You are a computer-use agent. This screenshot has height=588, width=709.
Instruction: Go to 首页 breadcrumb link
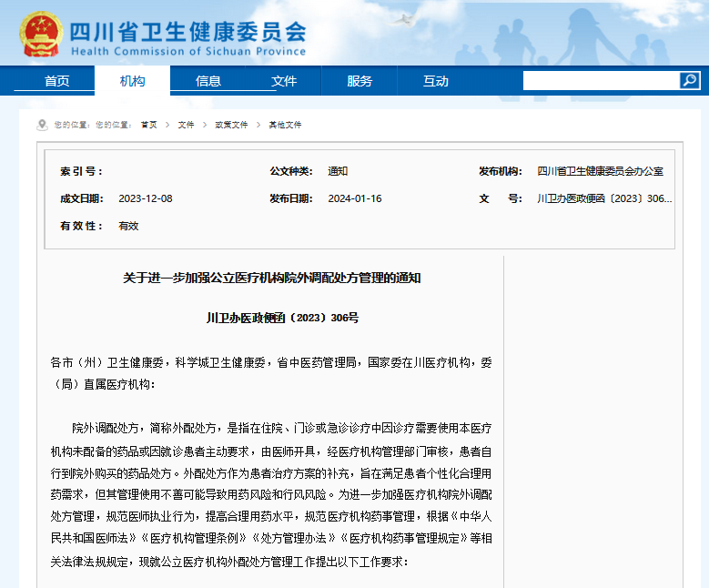[x=148, y=125]
